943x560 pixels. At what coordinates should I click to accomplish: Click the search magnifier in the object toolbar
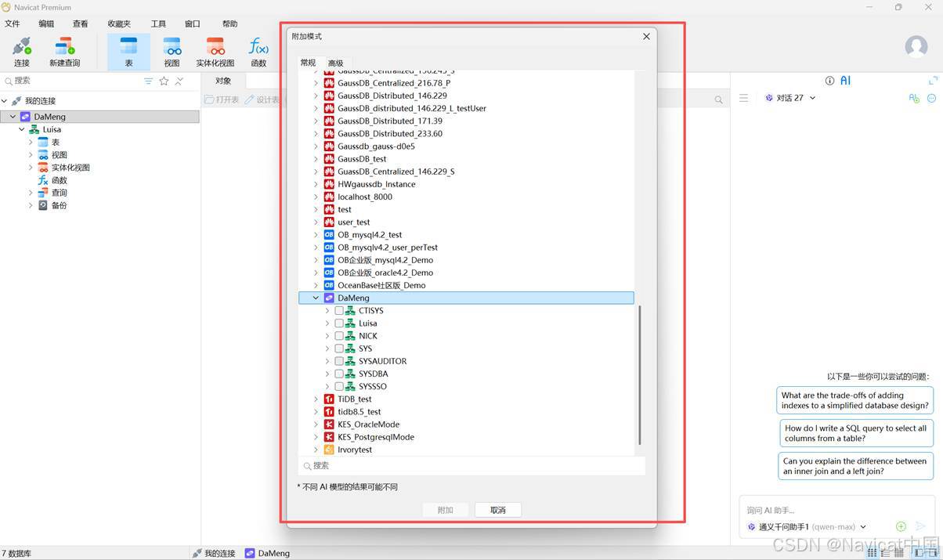click(718, 99)
